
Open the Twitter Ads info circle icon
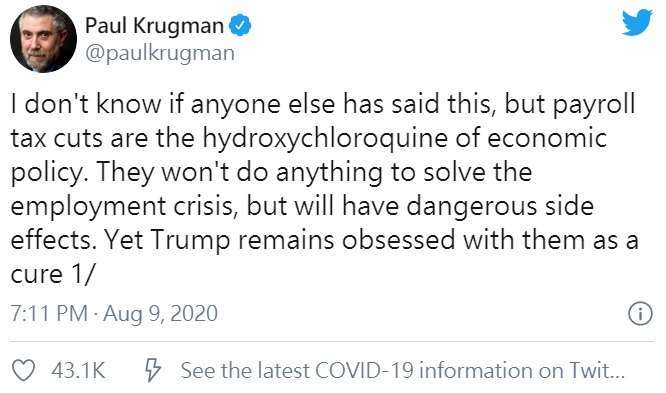point(640,314)
